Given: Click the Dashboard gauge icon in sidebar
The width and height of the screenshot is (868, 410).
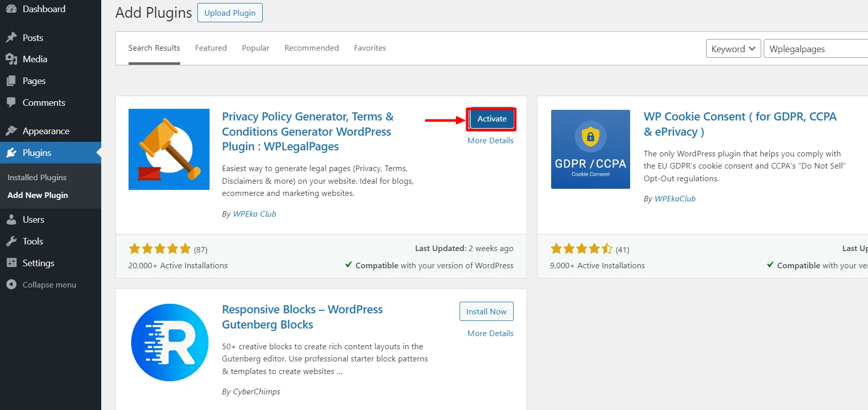Looking at the screenshot, I should (x=11, y=9).
